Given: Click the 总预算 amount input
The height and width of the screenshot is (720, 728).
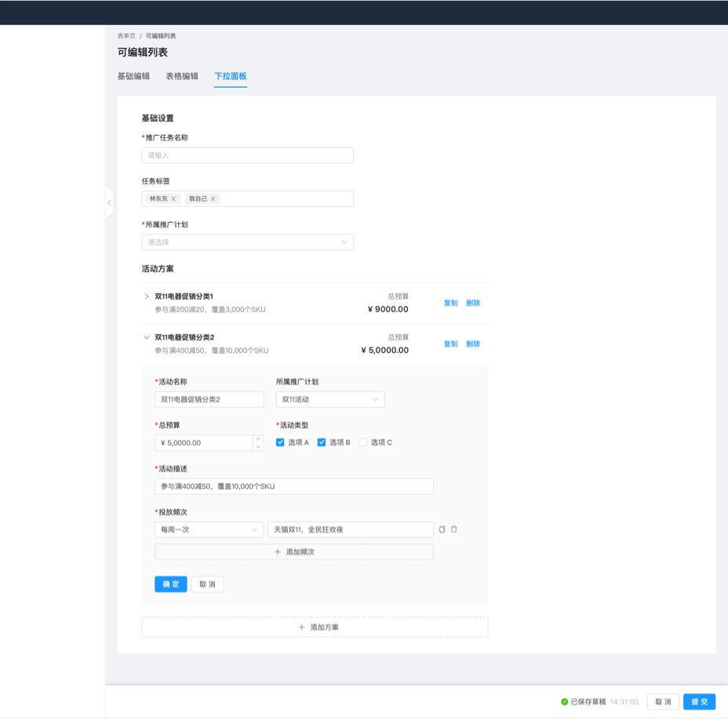Looking at the screenshot, I should (x=204, y=443).
